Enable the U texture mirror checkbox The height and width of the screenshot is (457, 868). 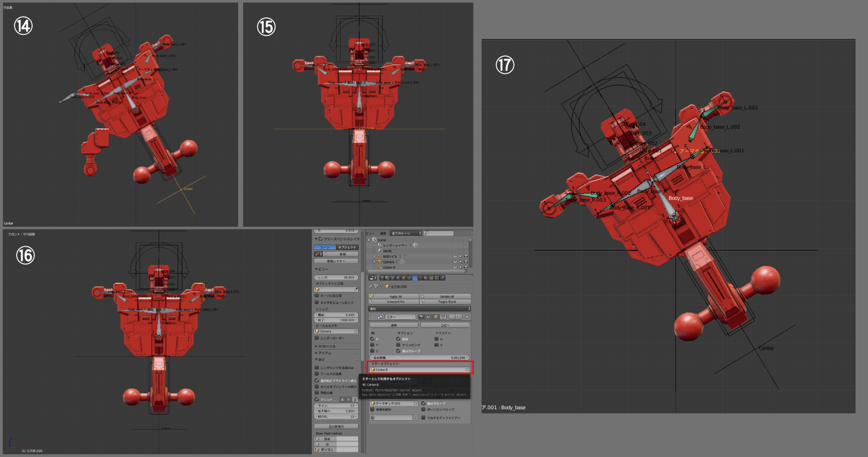point(437,339)
